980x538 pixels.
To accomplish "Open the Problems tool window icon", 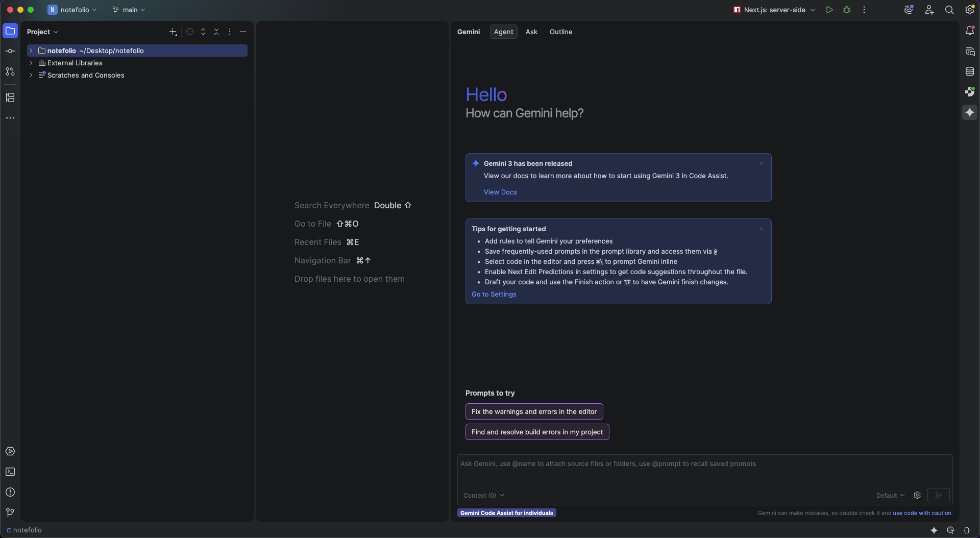I will coord(10,492).
